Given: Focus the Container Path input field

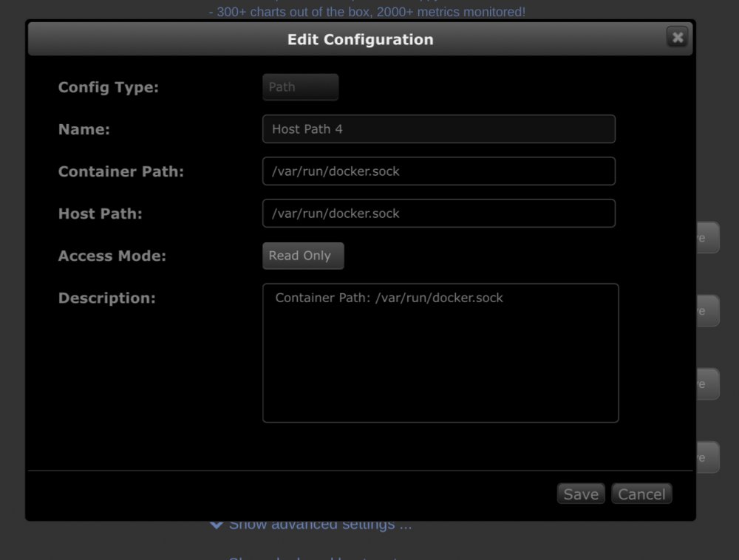Looking at the screenshot, I should pos(439,171).
